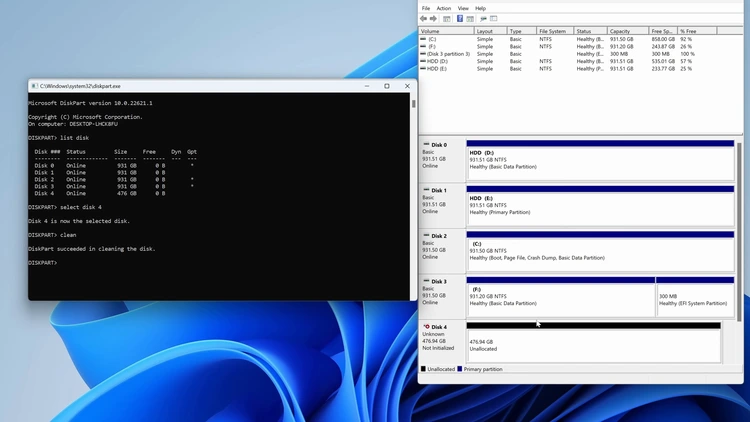Open the File menu in Disk Management
This screenshot has height=422, width=750.
point(426,8)
